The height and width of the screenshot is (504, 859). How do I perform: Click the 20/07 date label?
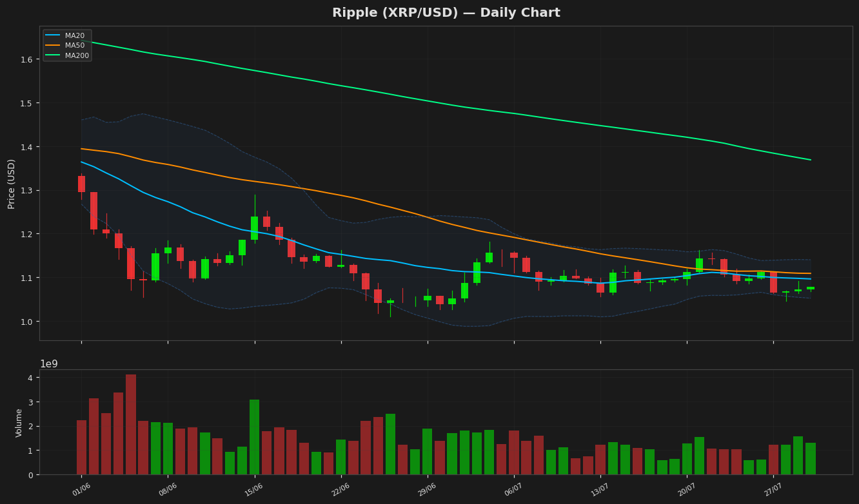687,490
